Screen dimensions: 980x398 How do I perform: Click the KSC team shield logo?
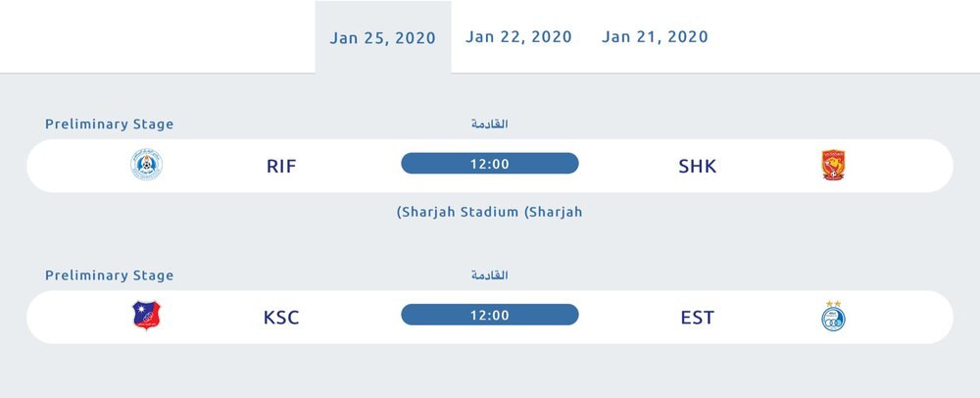(x=146, y=316)
